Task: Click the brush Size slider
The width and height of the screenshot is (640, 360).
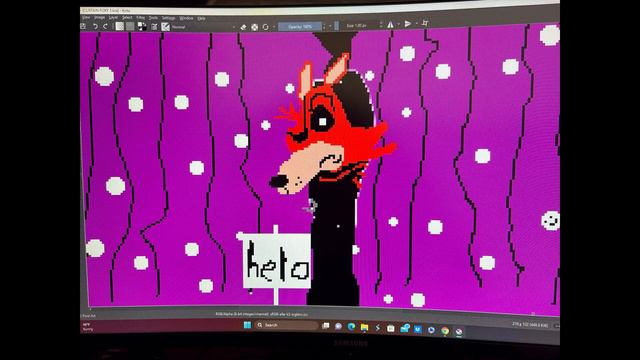Action: click(x=357, y=26)
